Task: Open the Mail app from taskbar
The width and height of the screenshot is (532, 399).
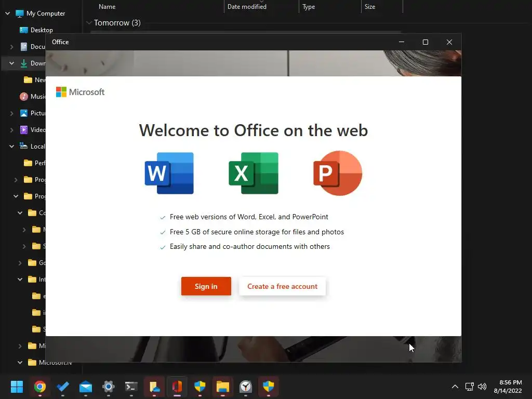Action: click(x=86, y=387)
